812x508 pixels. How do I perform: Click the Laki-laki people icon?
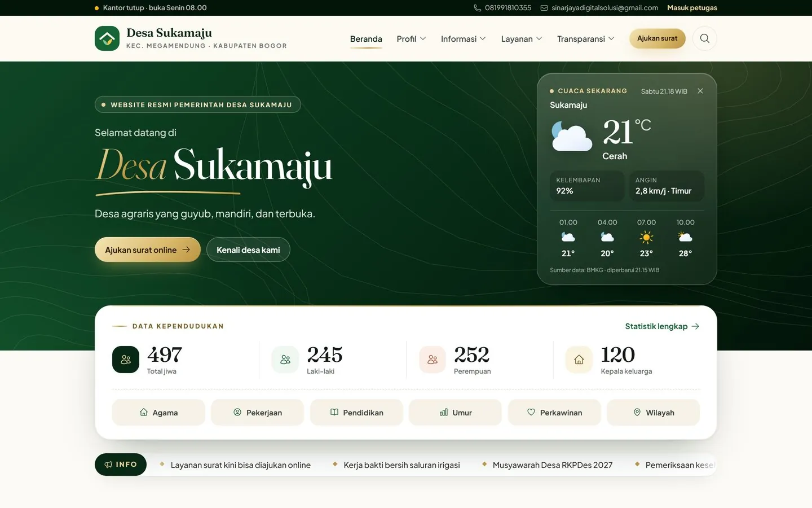pos(285,360)
